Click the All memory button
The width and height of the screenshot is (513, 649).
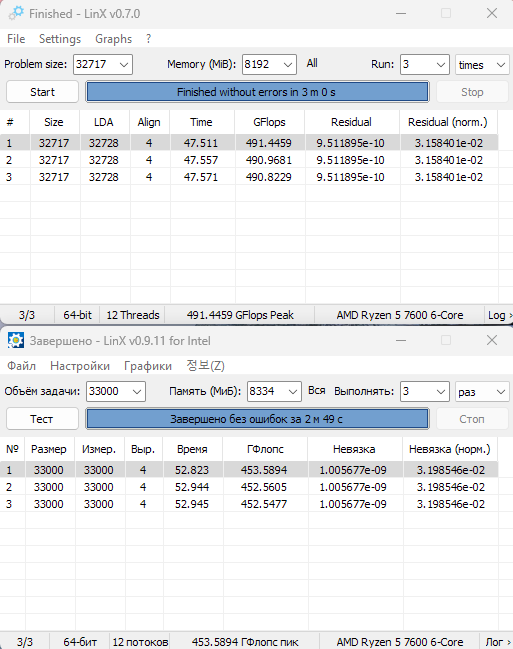pos(312,63)
